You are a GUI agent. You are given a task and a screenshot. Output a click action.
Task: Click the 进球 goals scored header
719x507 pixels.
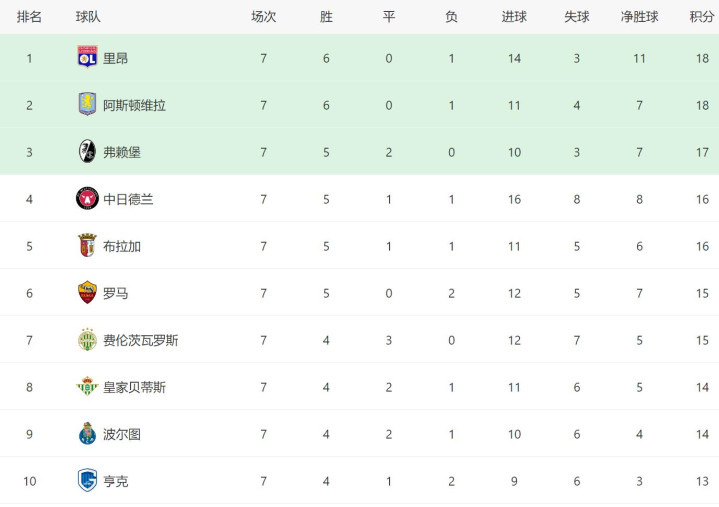pos(514,17)
